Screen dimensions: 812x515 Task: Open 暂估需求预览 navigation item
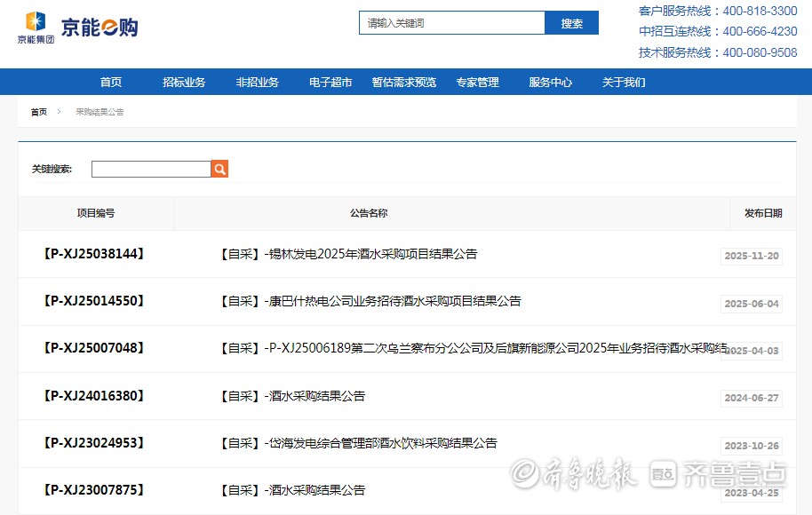tap(404, 83)
